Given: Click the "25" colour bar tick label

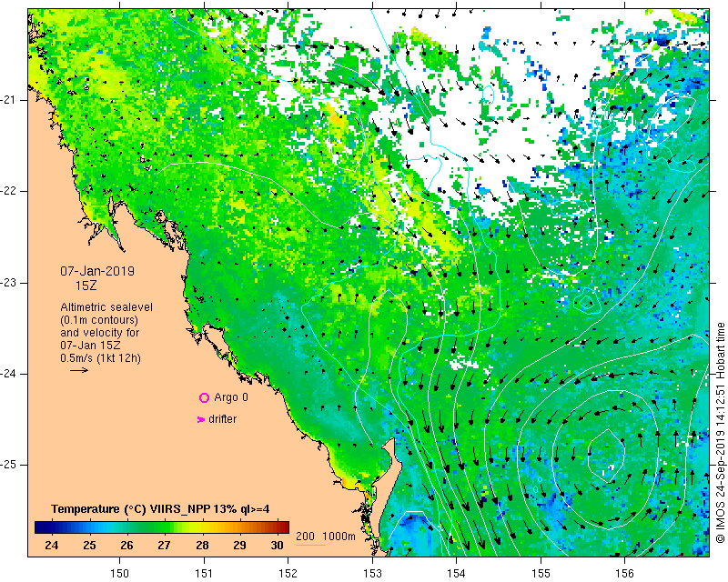Looking at the screenshot, I should (89, 545).
